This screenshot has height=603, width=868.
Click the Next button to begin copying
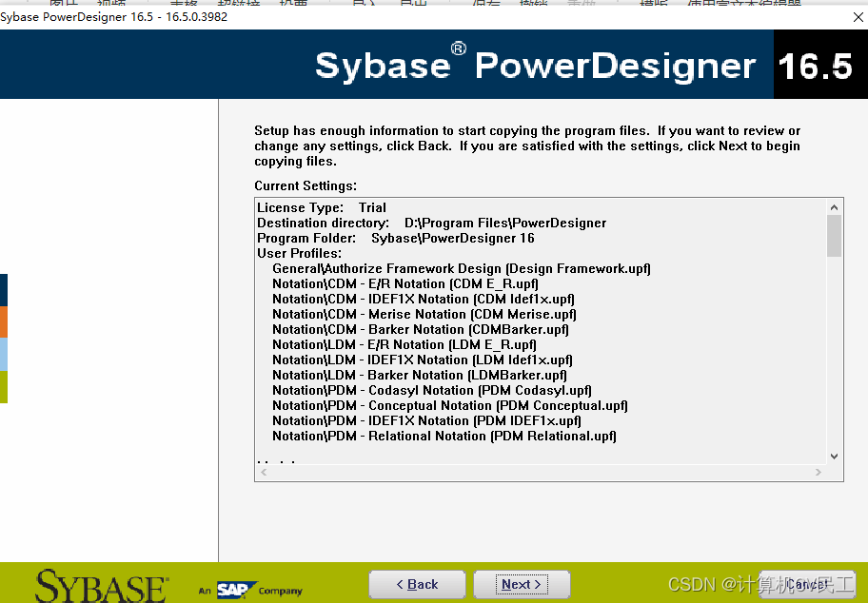point(522,584)
